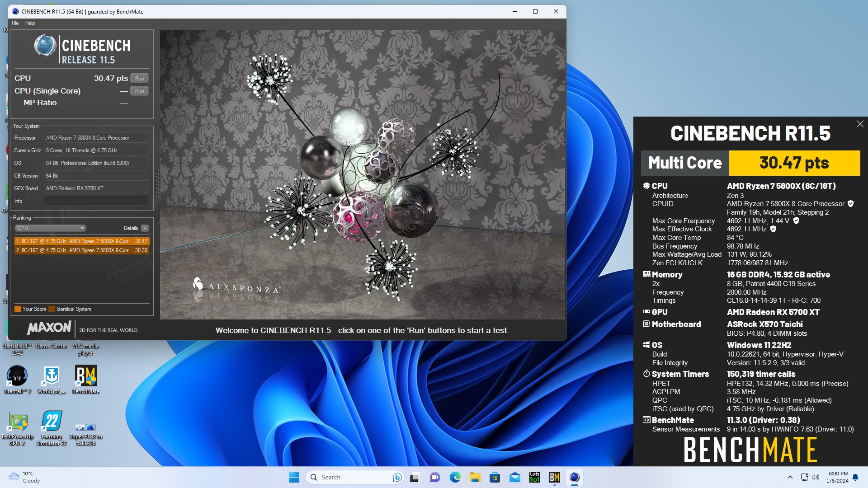Click the OS field Professional Edition build 9200
Screen dimensions: 868x488
[x=96, y=163]
